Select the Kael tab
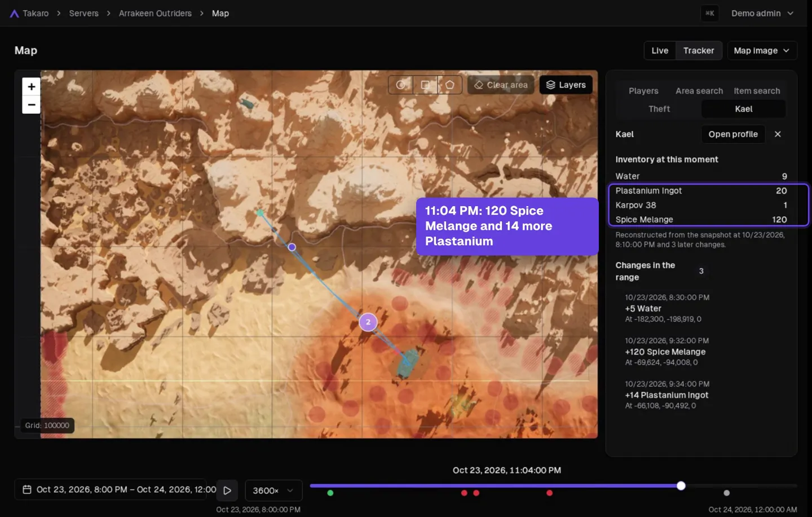Viewport: 812px width, 517px height. [x=744, y=109]
